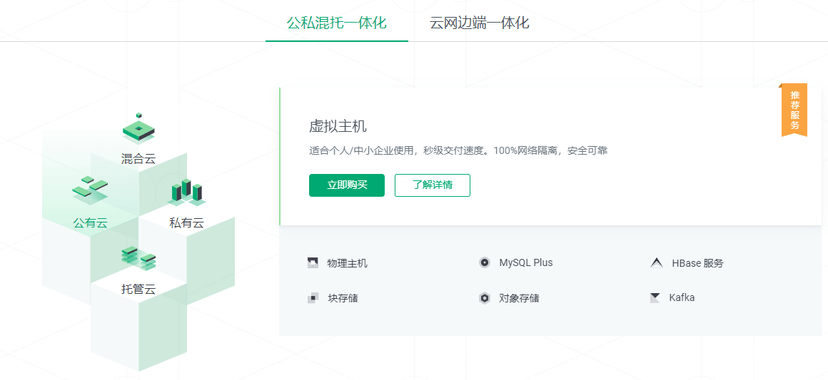Click the 私有云 label
828x380 pixels.
[186, 223]
